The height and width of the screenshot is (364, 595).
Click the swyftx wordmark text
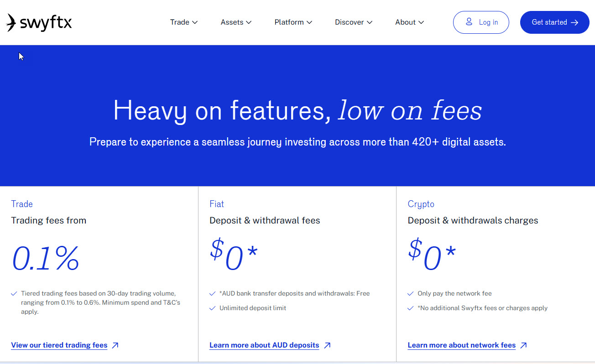[46, 22]
